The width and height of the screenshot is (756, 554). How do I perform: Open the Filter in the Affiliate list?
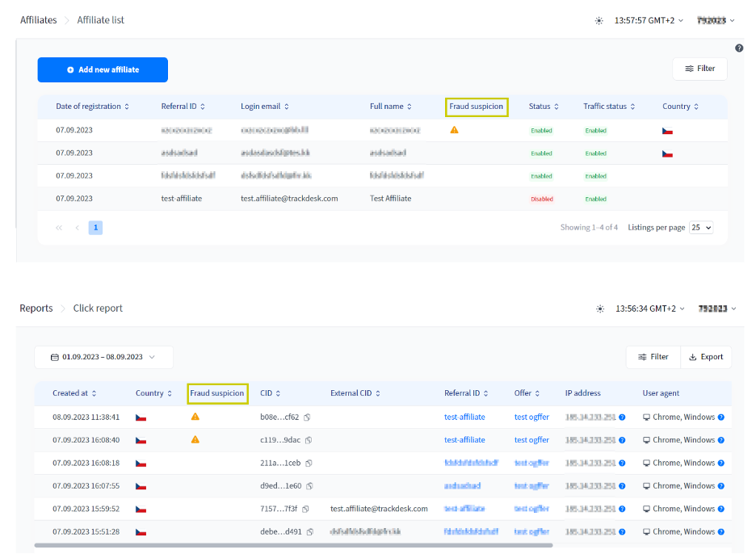pos(699,69)
